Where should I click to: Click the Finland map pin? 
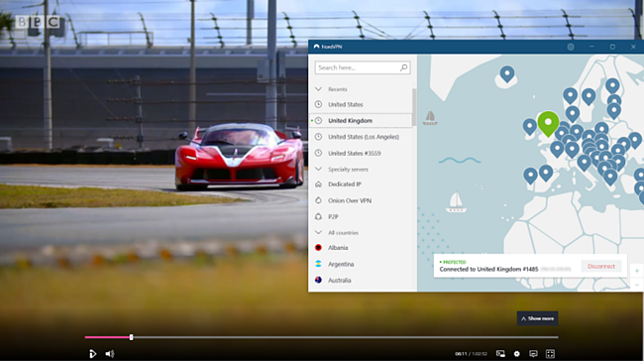pyautogui.click(x=612, y=85)
